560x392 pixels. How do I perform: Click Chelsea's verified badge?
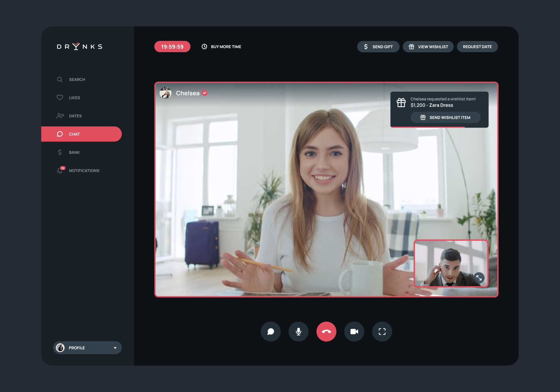[x=205, y=93]
